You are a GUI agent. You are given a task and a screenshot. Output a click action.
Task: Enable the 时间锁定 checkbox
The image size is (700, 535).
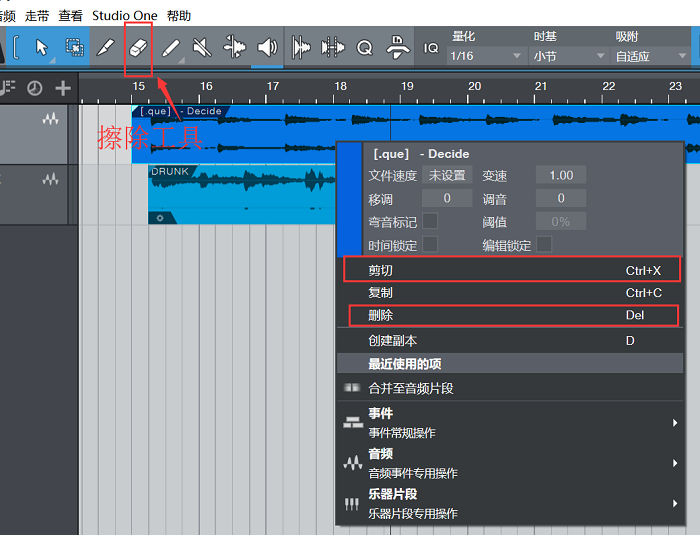(430, 244)
